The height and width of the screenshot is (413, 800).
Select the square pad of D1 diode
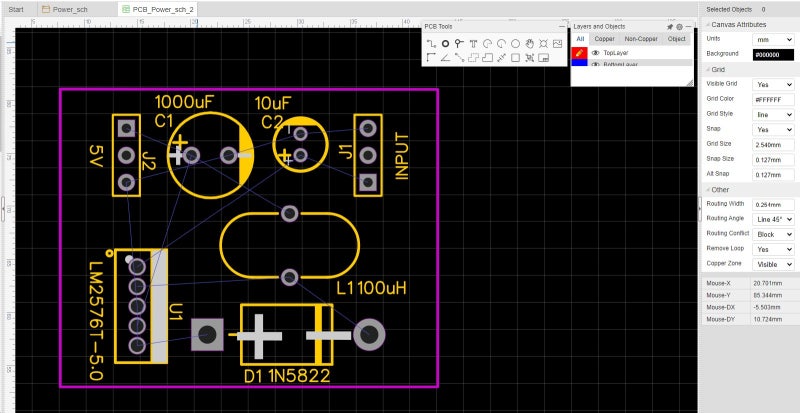pyautogui.click(x=207, y=335)
